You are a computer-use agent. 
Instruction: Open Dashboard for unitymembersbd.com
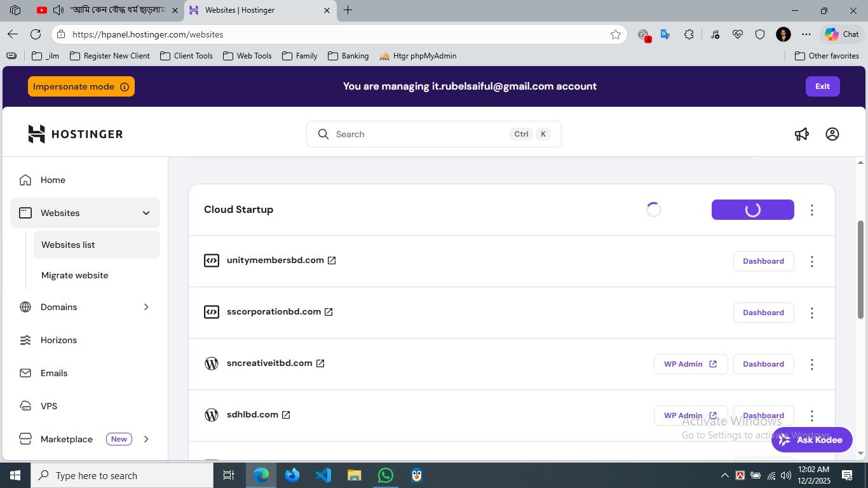763,261
